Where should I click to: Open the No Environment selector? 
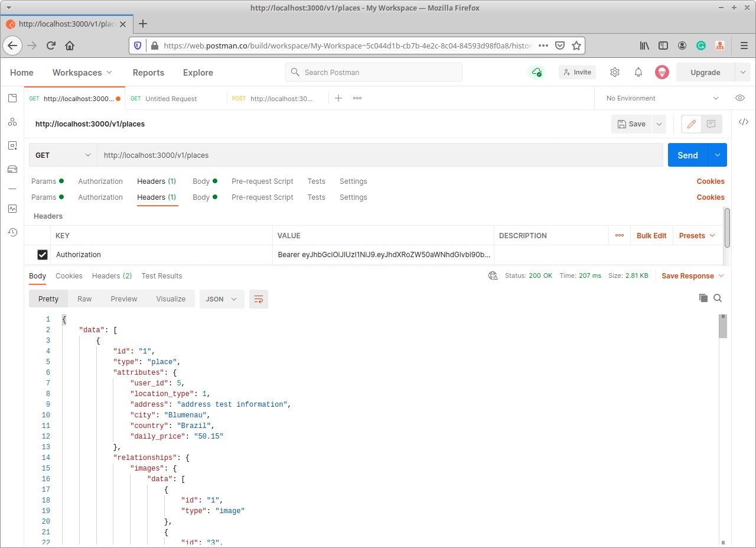point(663,98)
